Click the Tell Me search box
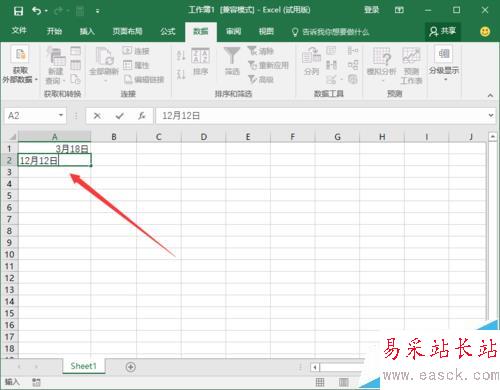This screenshot has height=390, width=500. point(331,32)
